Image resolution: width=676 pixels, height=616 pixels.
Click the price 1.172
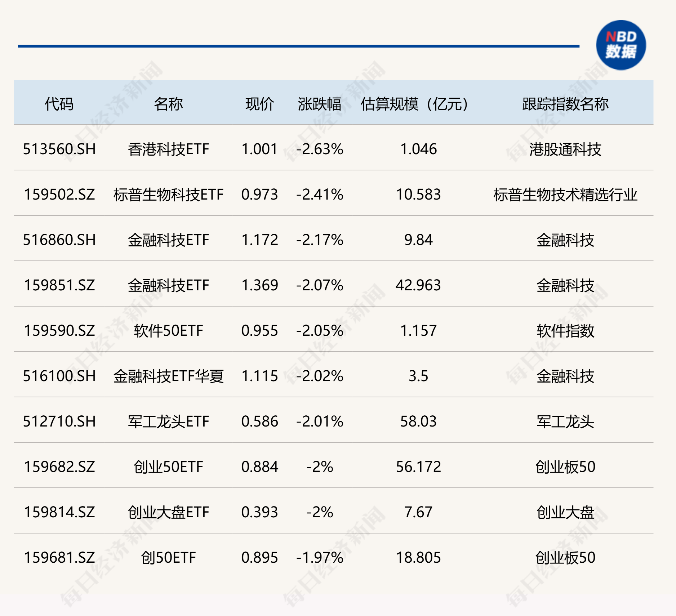259,240
